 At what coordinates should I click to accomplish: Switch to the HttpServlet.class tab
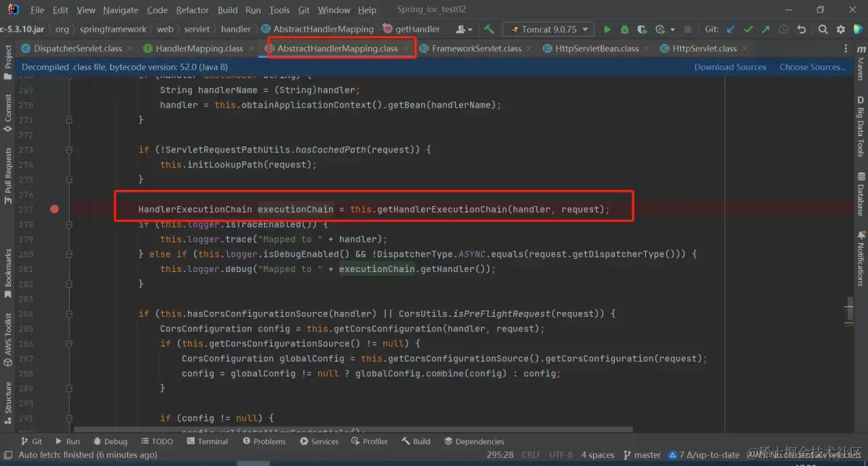(x=705, y=48)
